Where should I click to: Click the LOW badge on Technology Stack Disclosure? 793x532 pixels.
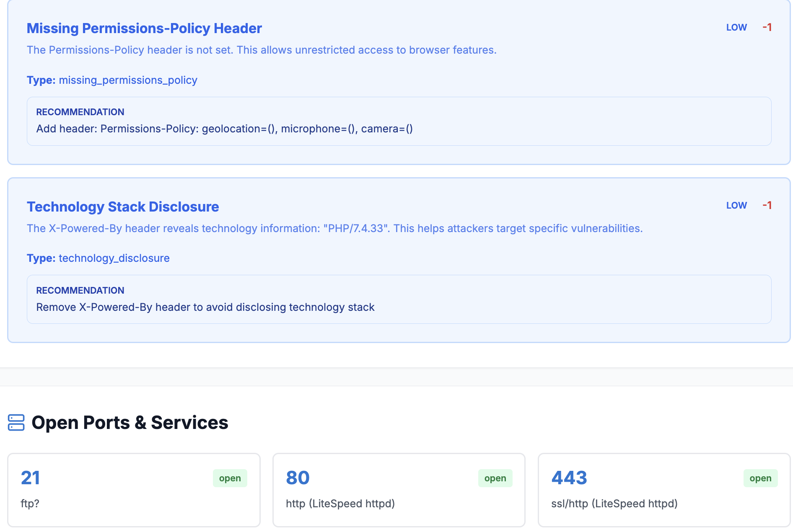(x=736, y=205)
